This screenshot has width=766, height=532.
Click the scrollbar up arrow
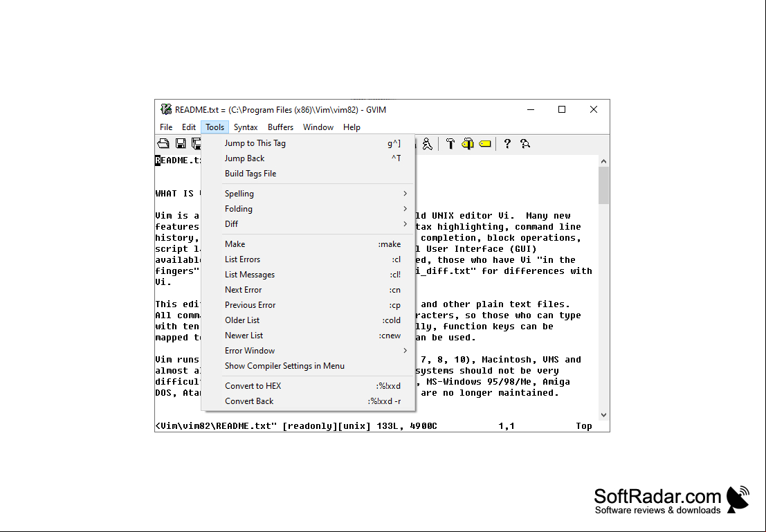[x=604, y=161]
